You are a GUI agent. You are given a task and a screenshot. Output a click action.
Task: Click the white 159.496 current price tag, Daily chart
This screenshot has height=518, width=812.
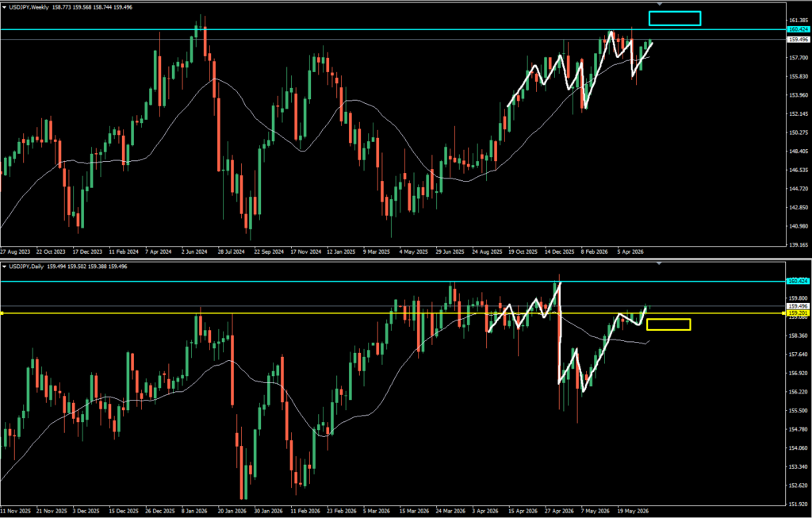tap(799, 306)
